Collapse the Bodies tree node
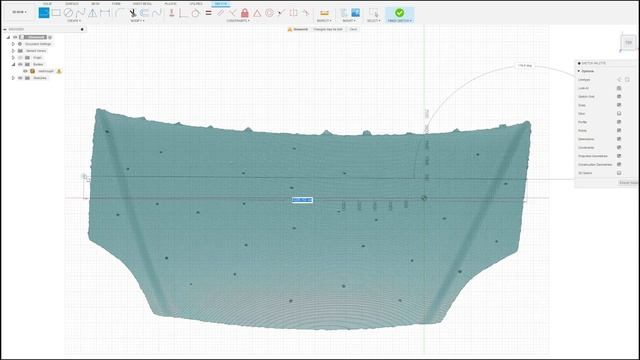 point(13,64)
